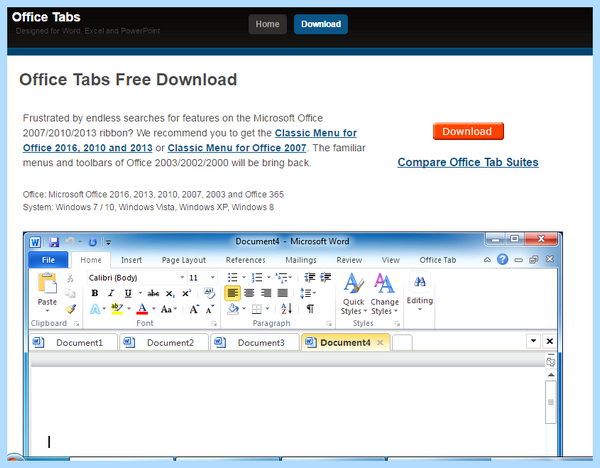Click the Bullets list icon
Screen dimensions: 600x468
[x=232, y=277]
